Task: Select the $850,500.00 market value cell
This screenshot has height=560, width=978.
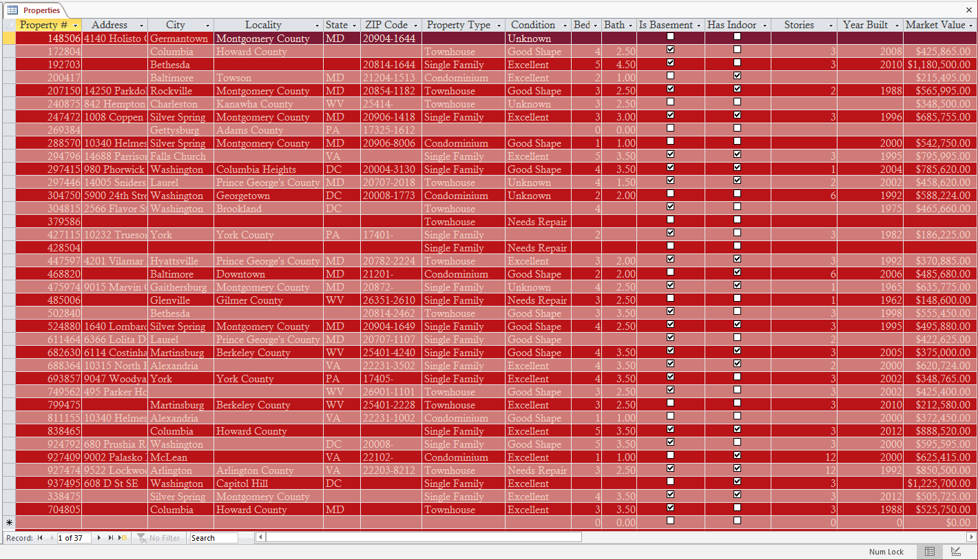Action: click(x=940, y=470)
